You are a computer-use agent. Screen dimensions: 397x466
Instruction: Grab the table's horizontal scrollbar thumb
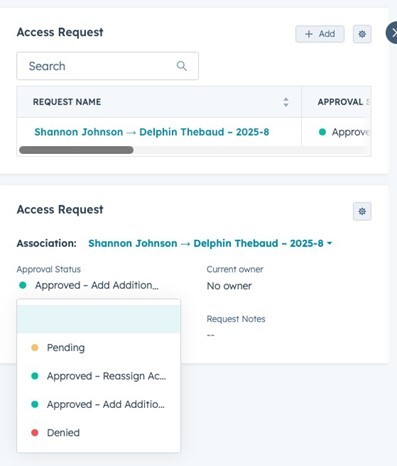[76, 150]
